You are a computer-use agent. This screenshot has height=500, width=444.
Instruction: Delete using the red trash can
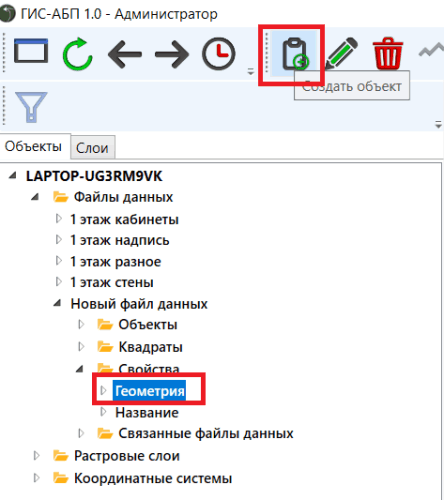(x=388, y=53)
